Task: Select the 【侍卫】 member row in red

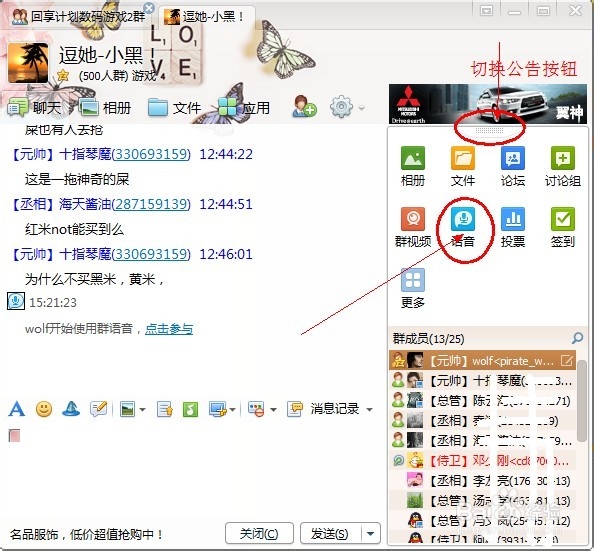Action: 482,460
